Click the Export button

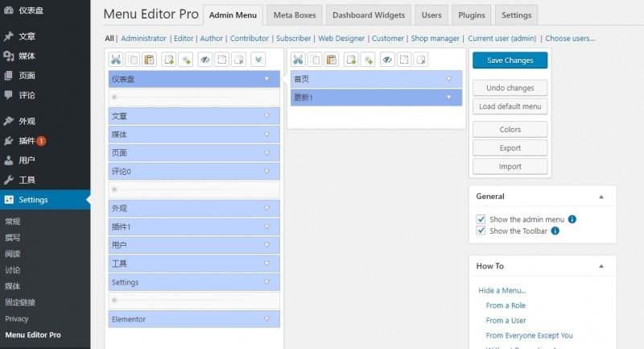pyautogui.click(x=510, y=148)
